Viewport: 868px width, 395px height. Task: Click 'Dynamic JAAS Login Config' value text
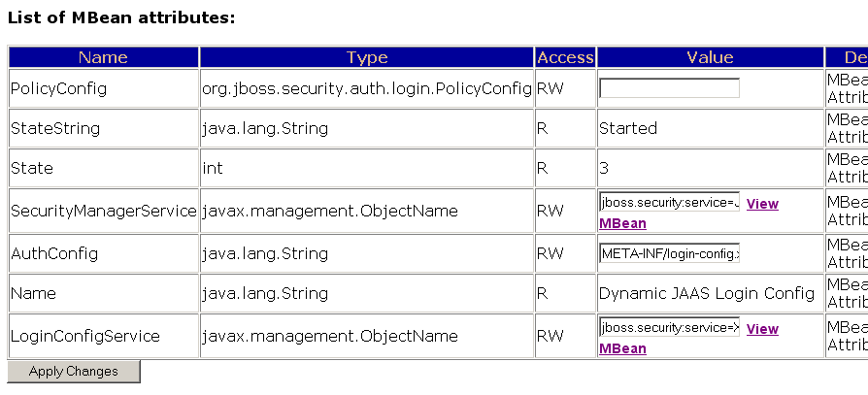pos(707,293)
